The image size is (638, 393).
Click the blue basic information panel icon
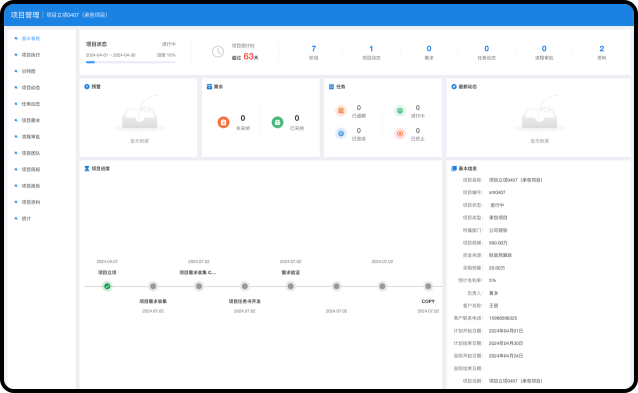pos(454,168)
